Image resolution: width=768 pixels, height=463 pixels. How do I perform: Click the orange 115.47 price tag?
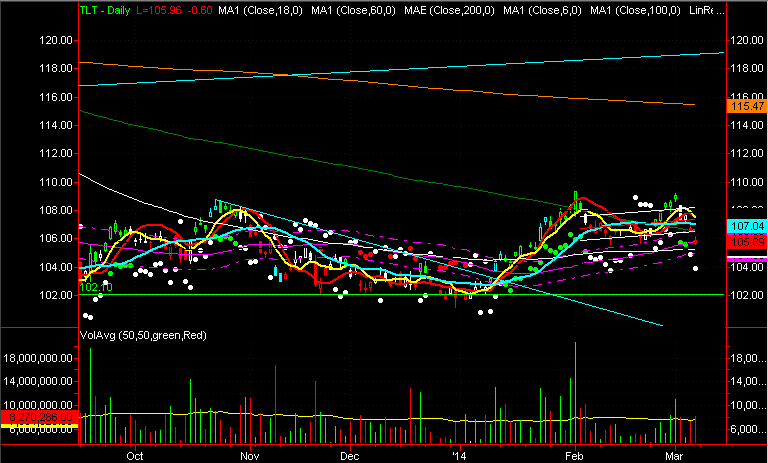pyautogui.click(x=747, y=106)
